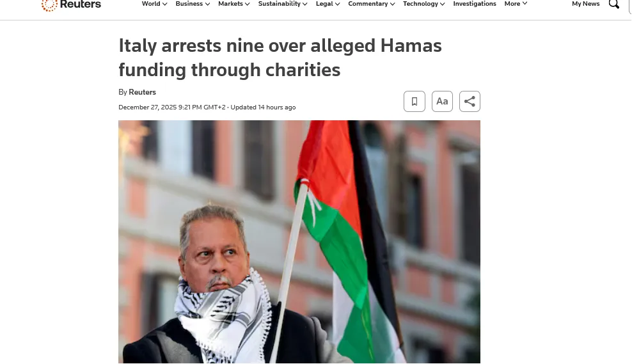Click the article headline text
Image resolution: width=632 pixels, height=364 pixels.
click(280, 58)
